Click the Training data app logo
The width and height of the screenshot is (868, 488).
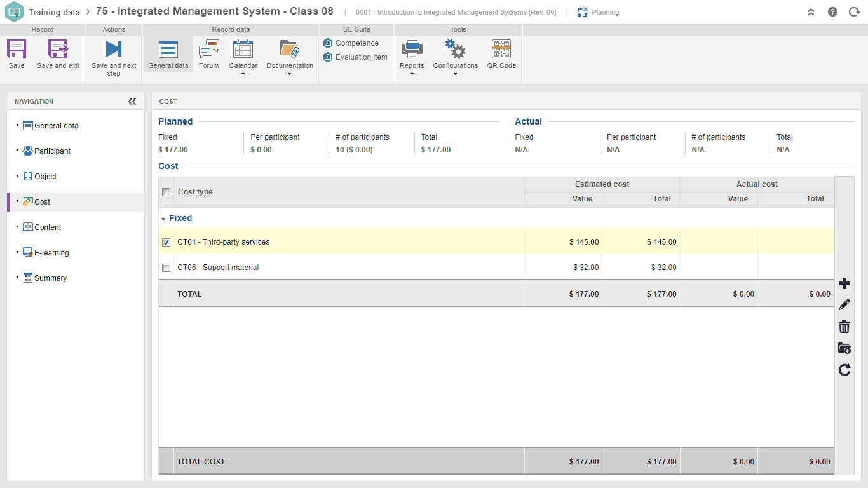tap(14, 12)
